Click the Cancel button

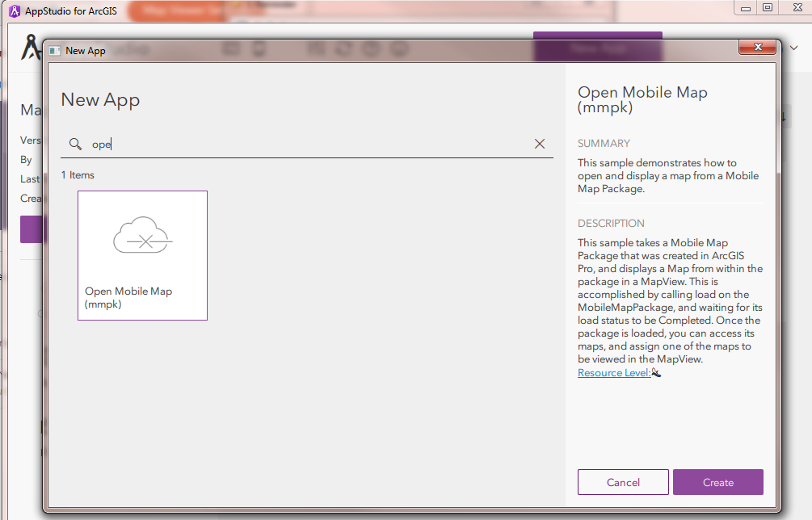pyautogui.click(x=623, y=482)
